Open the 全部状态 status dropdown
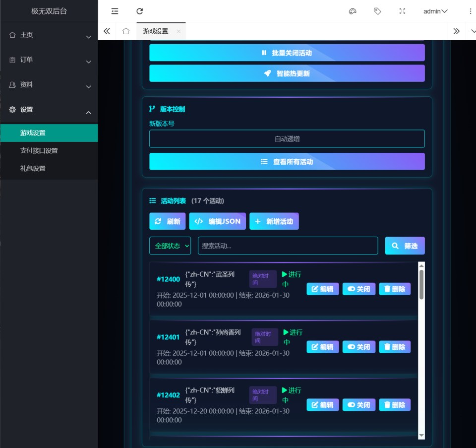This screenshot has width=476, height=448. click(170, 246)
